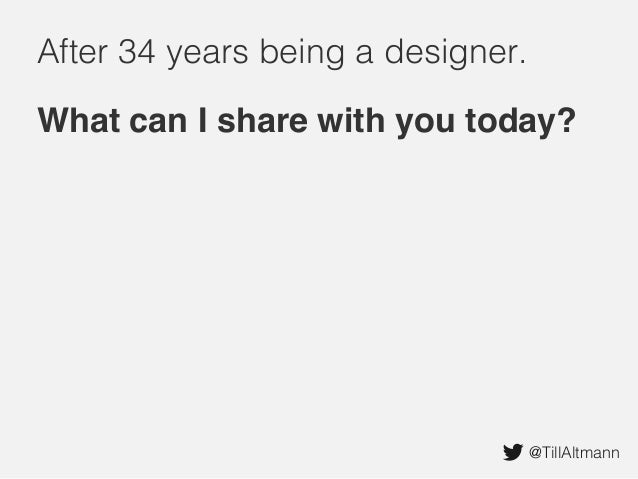Click the bold word "with"
The width and height of the screenshot is (638, 479).
(351, 120)
